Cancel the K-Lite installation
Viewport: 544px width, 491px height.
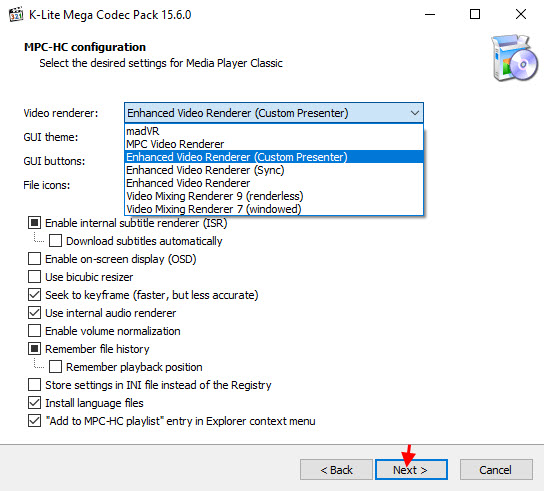pos(496,470)
